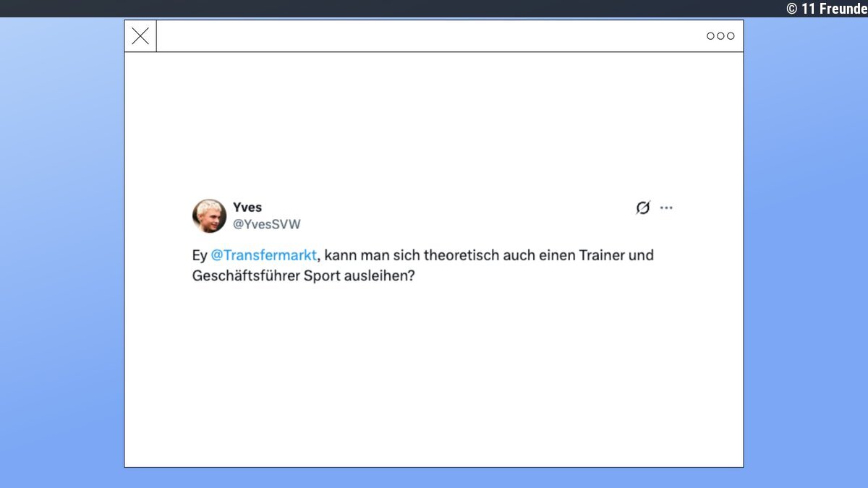The width and height of the screenshot is (868, 488).
Task: Click the middle circle in the header
Action: [x=720, y=36]
